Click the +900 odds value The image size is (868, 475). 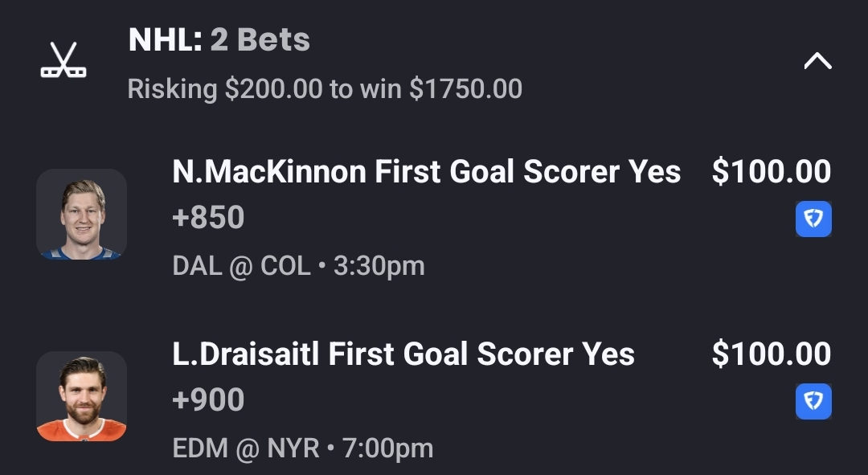(x=208, y=400)
